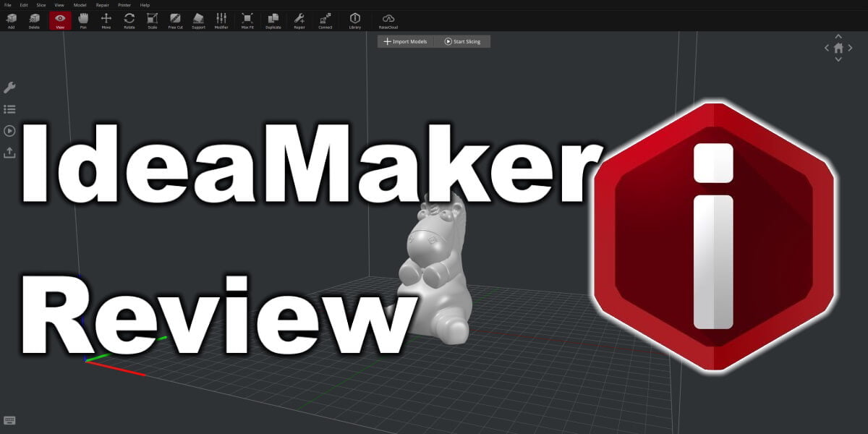868x434 pixels.
Task: Select the Rotate tool
Action: coord(129,20)
